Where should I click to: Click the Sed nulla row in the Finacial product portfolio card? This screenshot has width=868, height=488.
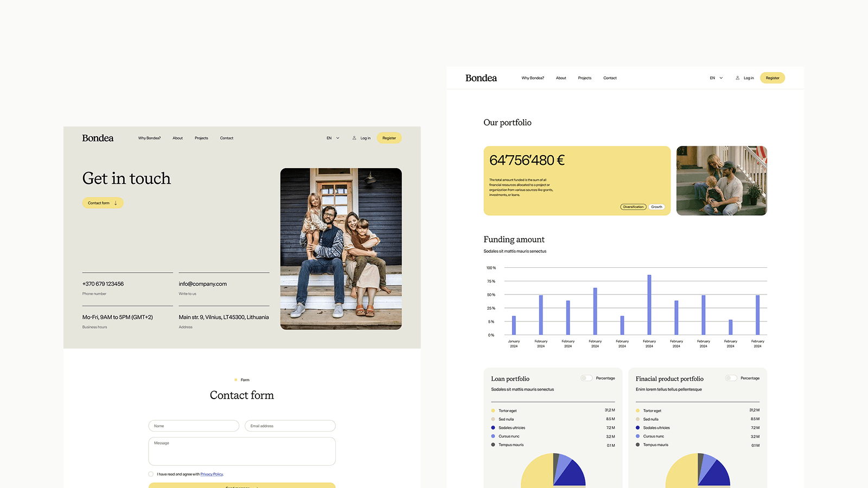698,419
